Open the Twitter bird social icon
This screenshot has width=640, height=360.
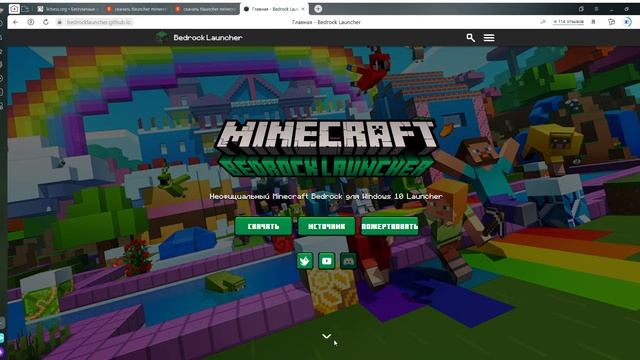coord(305,261)
